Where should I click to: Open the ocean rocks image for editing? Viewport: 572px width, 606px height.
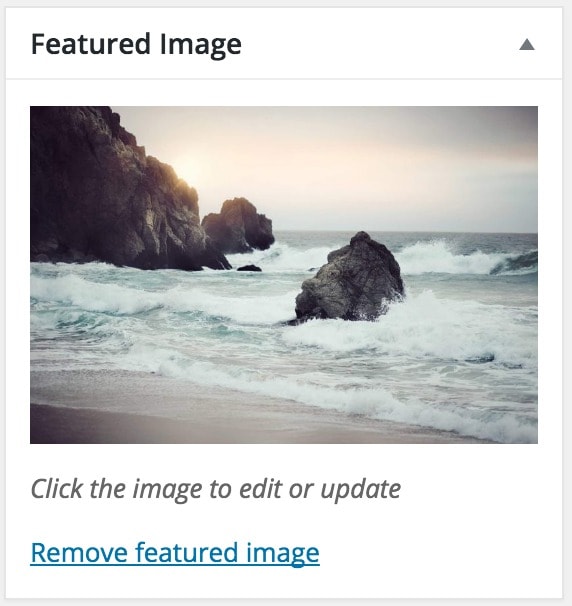(284, 275)
